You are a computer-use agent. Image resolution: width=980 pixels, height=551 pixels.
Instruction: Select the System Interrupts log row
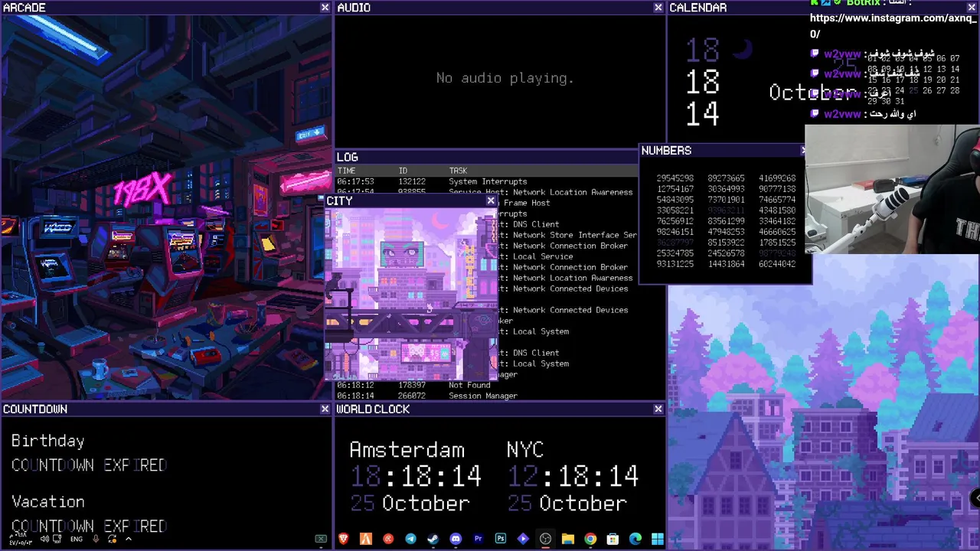[x=487, y=181]
